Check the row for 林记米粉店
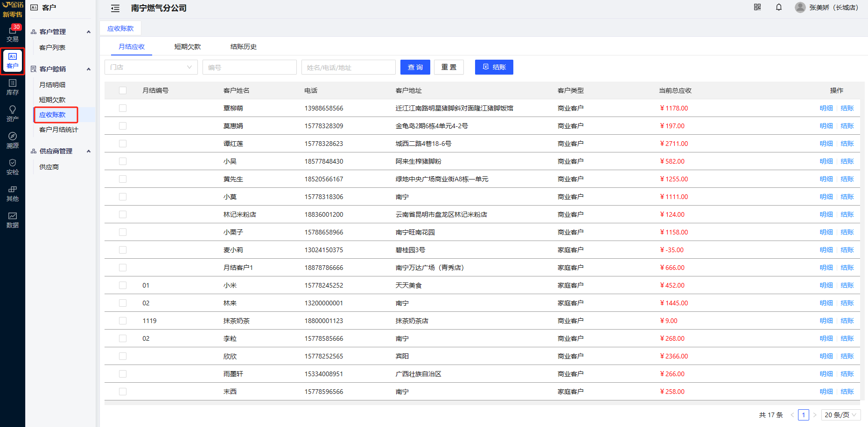 (123, 214)
